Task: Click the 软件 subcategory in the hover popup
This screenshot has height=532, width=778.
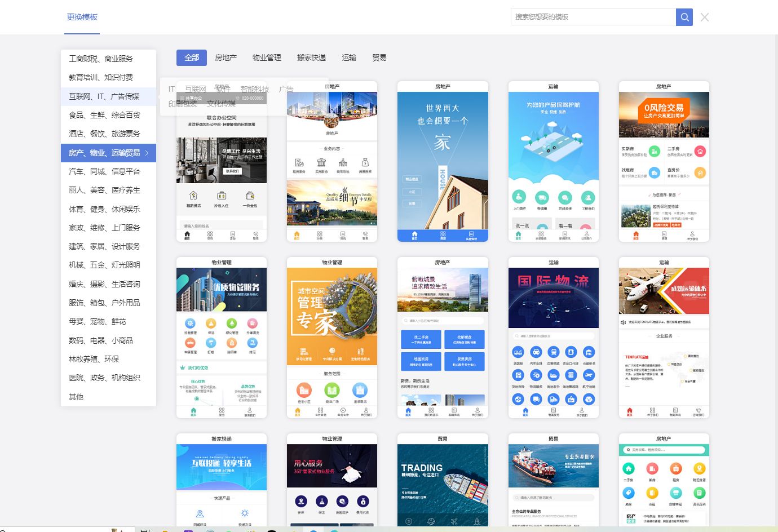Action: click(x=223, y=89)
